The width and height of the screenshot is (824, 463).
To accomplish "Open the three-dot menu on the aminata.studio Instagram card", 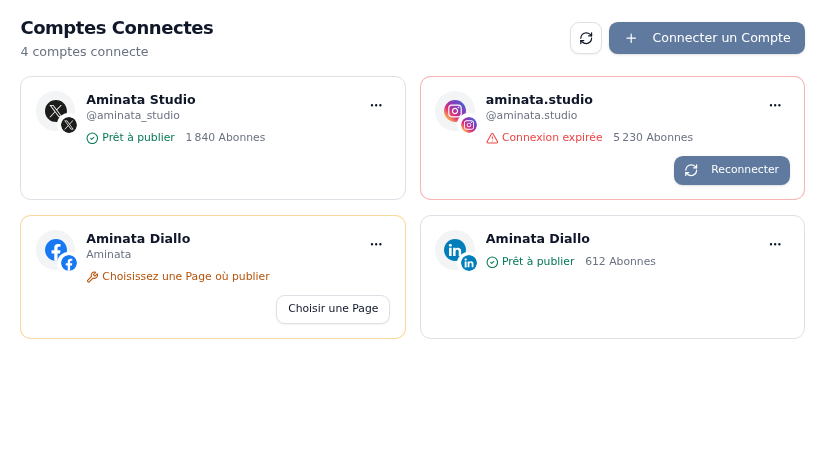I will tap(775, 105).
